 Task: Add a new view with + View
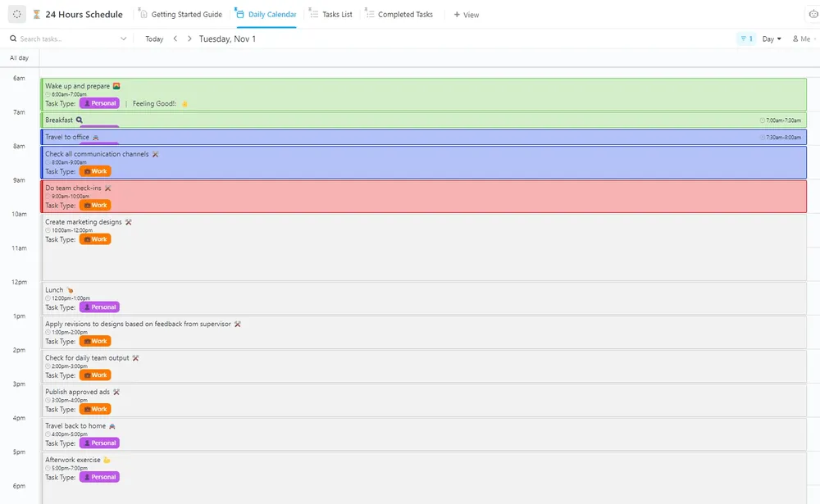(x=466, y=15)
